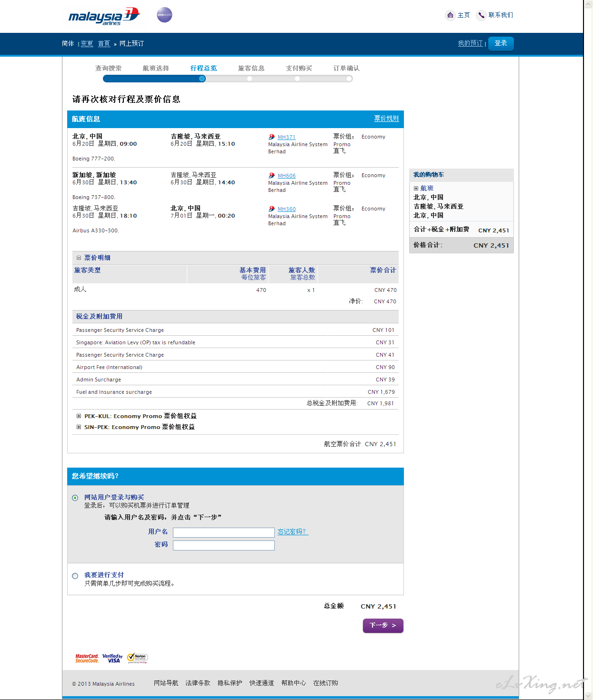The image size is (593, 700).
Task: Click the 下一步 button
Action: click(383, 626)
